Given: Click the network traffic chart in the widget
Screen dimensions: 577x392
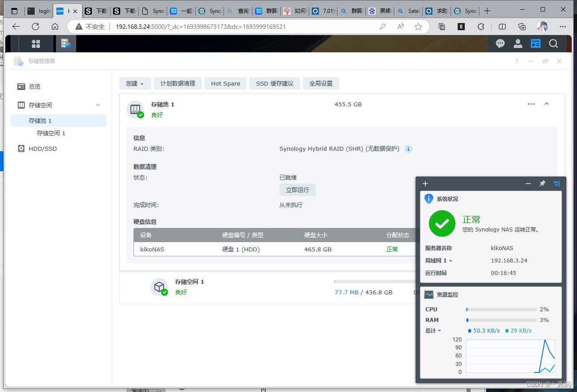Looking at the screenshot, I should pyautogui.click(x=510, y=356).
